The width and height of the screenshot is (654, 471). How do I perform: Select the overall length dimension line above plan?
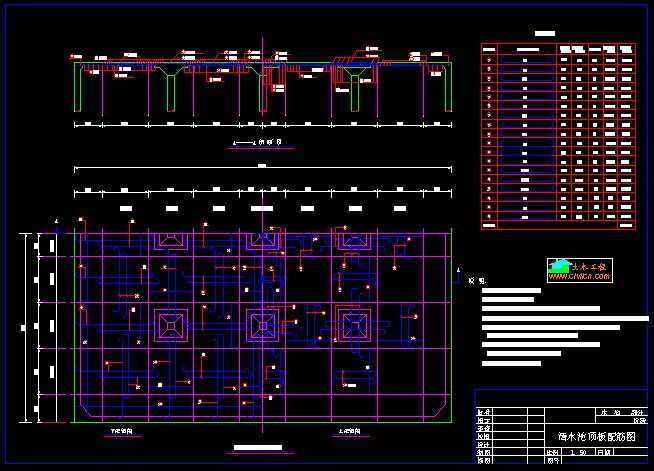263,168
